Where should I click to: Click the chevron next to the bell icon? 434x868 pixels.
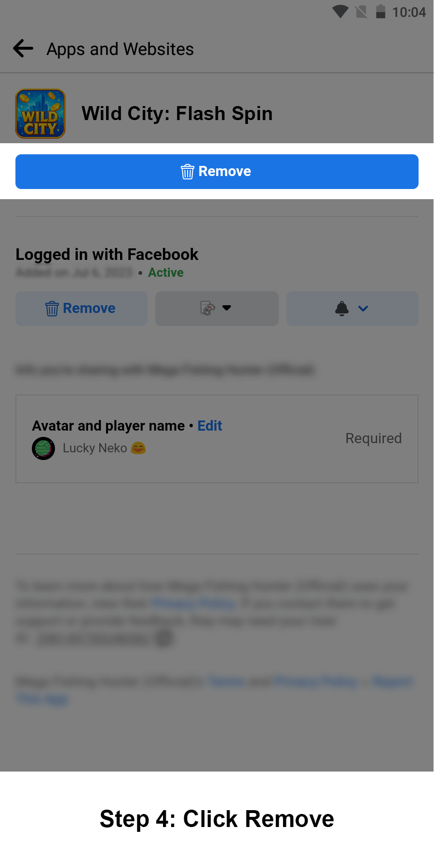click(363, 309)
